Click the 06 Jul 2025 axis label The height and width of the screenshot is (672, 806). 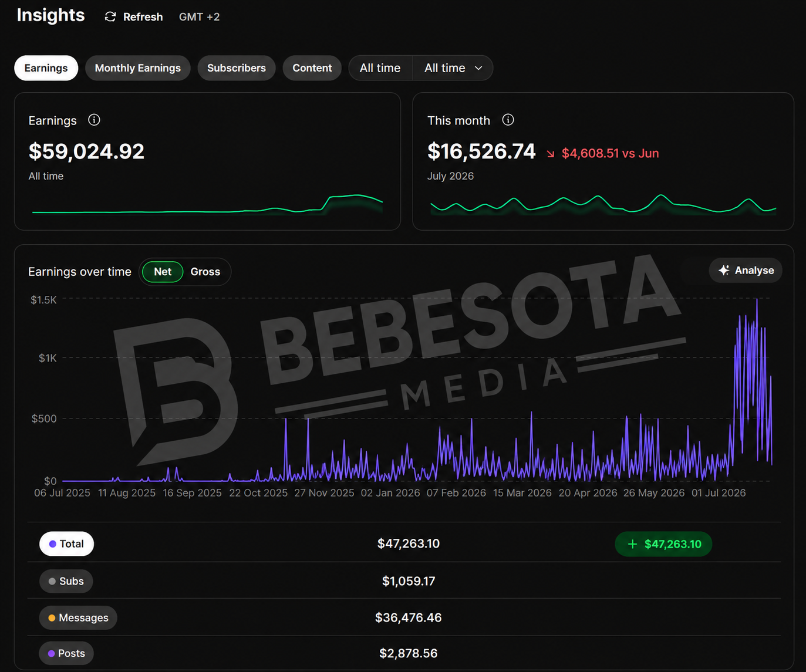pos(62,493)
